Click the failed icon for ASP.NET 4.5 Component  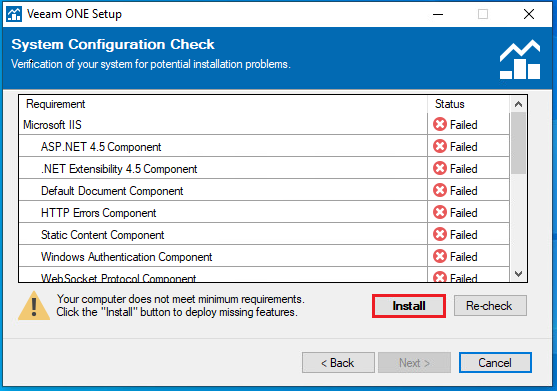tap(440, 146)
